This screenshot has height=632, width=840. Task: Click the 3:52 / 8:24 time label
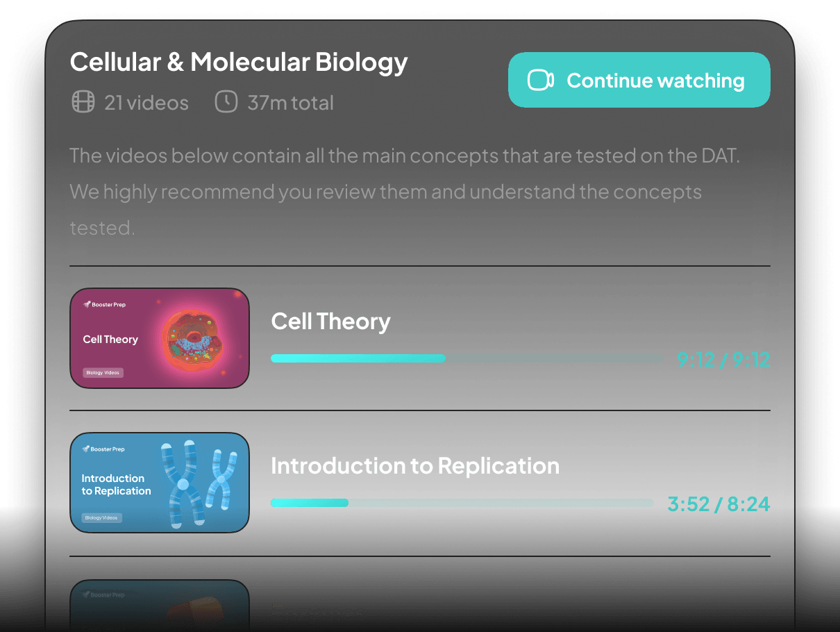click(x=719, y=504)
